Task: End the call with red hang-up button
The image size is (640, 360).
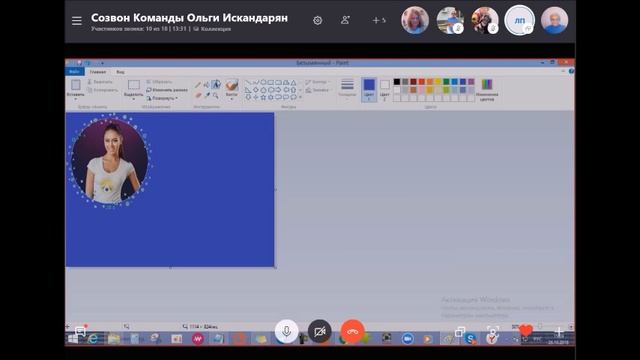Action: click(352, 331)
